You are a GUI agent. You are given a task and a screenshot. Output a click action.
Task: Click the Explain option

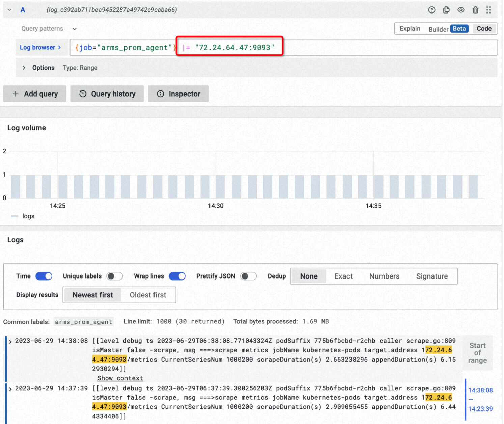tap(410, 29)
